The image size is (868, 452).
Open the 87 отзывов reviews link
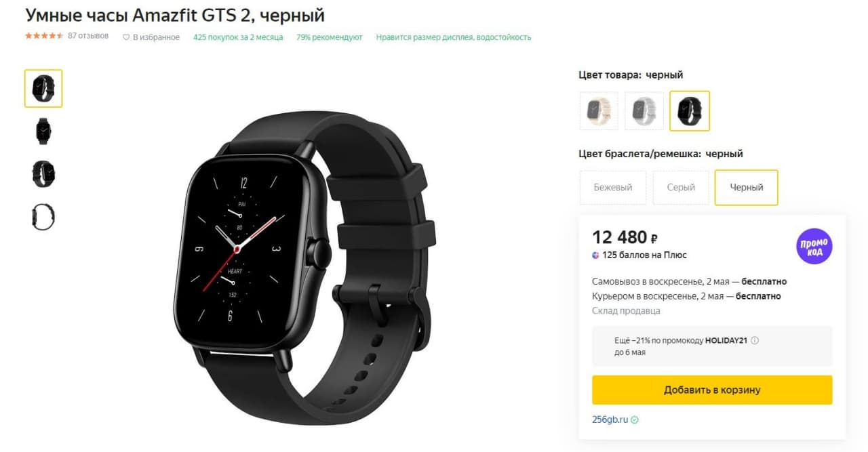click(x=88, y=36)
